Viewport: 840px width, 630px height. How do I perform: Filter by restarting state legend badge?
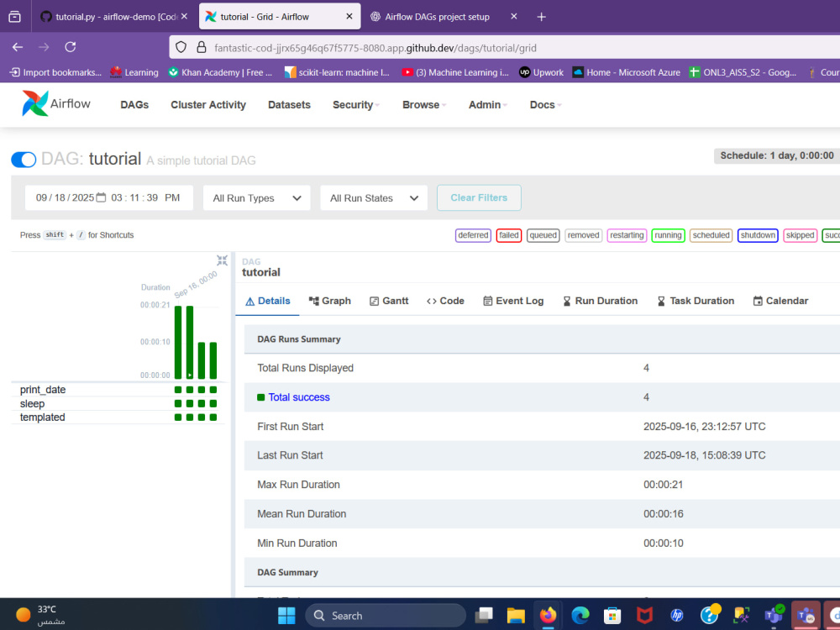627,235
